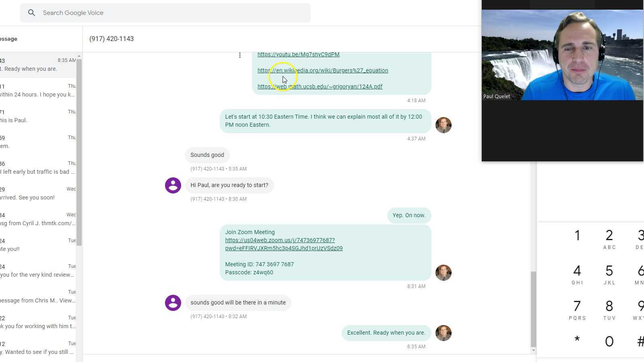Dial key 1 on the keypad
Screen dimensions: 644x362
(577, 236)
